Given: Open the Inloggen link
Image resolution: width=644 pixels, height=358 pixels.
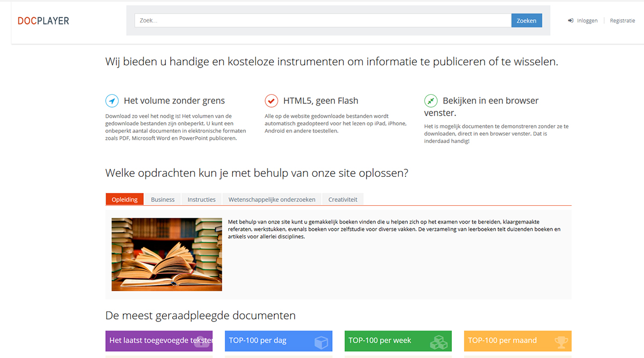Looking at the screenshot, I should [587, 21].
